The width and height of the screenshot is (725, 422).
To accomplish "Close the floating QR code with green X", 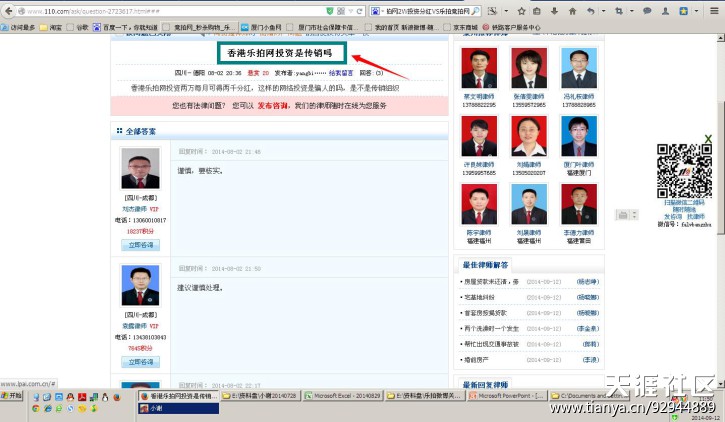I will [708, 138].
